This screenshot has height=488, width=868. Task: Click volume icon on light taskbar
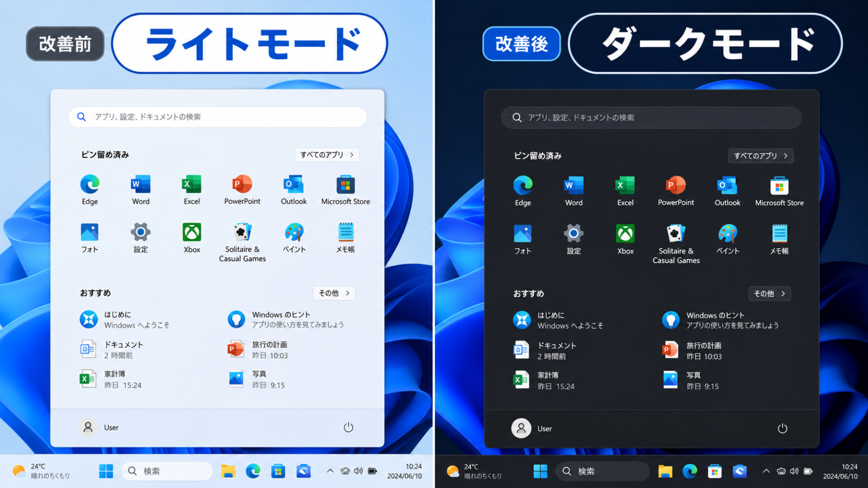tap(358, 471)
